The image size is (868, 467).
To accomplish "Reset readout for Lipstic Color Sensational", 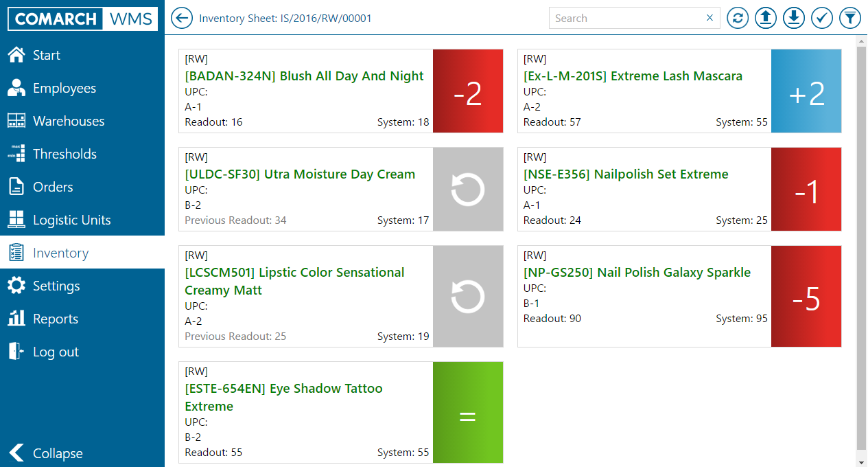I will point(468,297).
